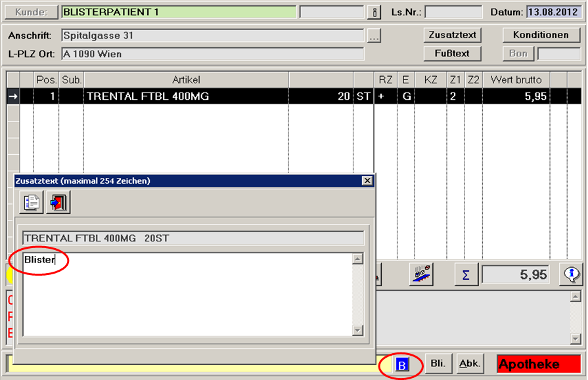Open the address ellipsis browse button
This screenshot has height=380, width=588.
pyautogui.click(x=374, y=35)
